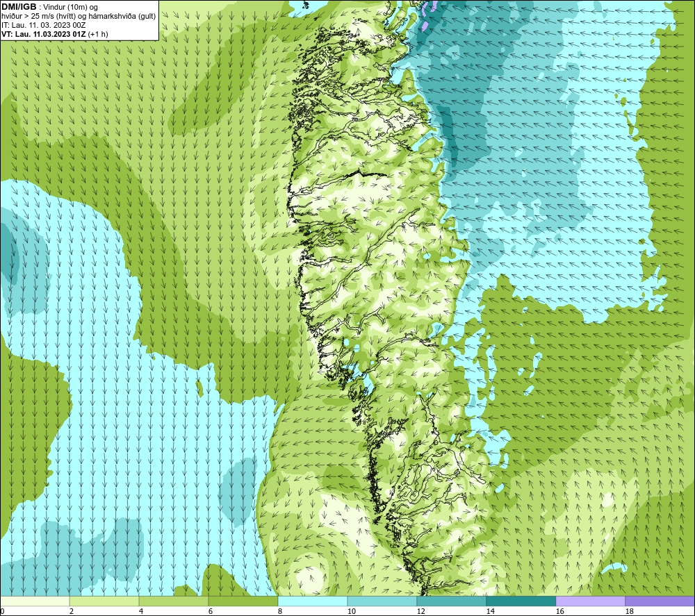This screenshot has height=616, width=695.
Task: Click the scale label "12"
Action: tap(420, 612)
